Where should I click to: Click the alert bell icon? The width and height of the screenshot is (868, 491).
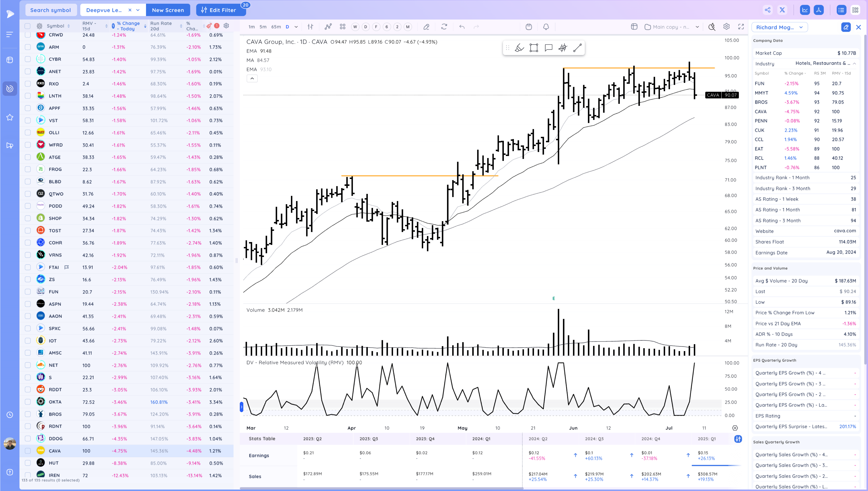click(546, 27)
